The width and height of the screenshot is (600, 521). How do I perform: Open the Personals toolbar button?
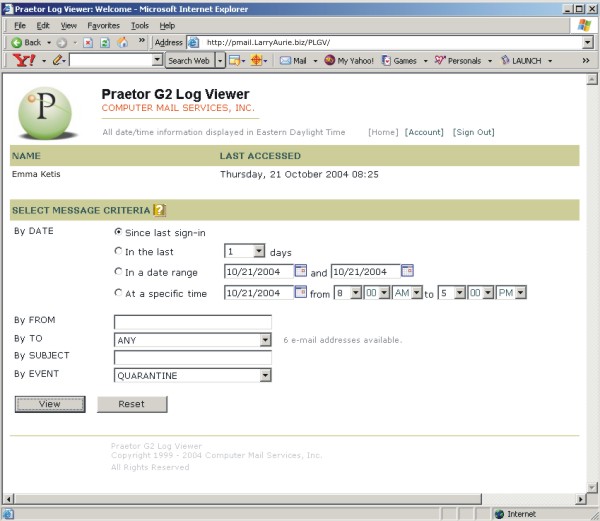[458, 60]
